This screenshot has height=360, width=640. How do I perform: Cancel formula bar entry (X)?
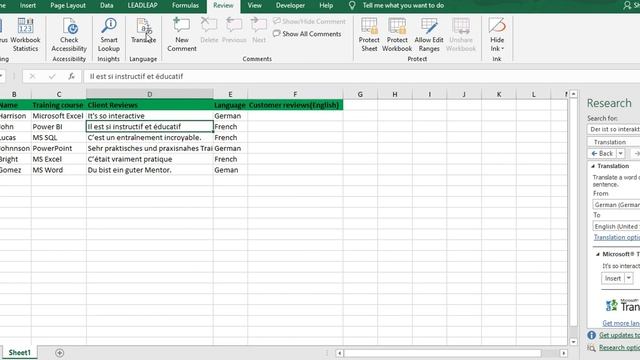click(33, 76)
